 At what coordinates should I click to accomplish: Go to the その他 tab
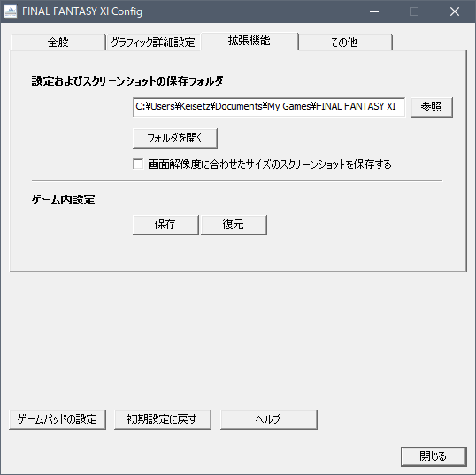(x=344, y=42)
